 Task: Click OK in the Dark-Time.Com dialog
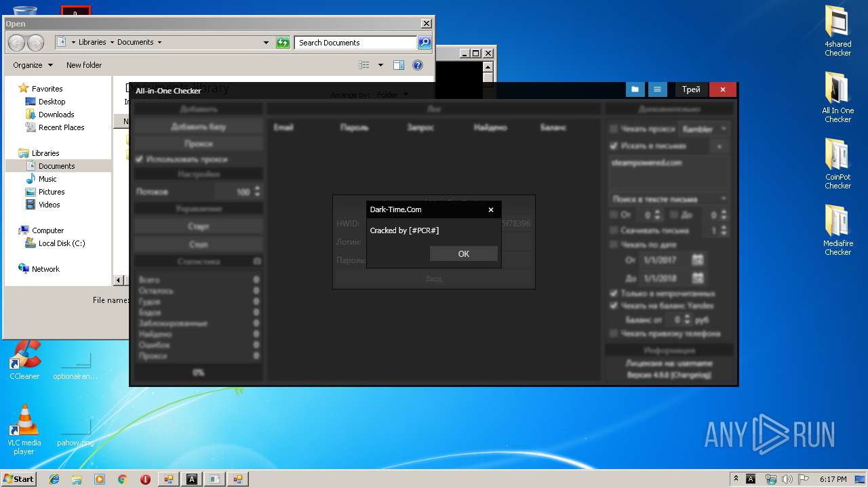(x=464, y=253)
